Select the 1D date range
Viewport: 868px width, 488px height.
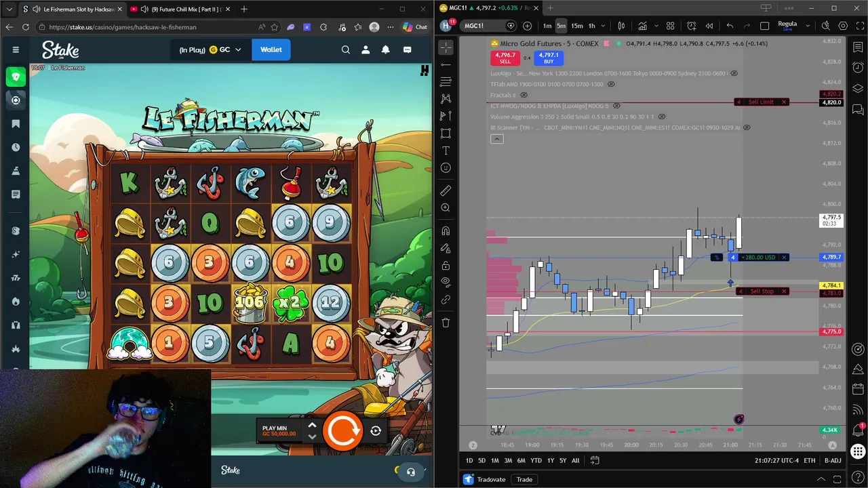click(x=469, y=460)
